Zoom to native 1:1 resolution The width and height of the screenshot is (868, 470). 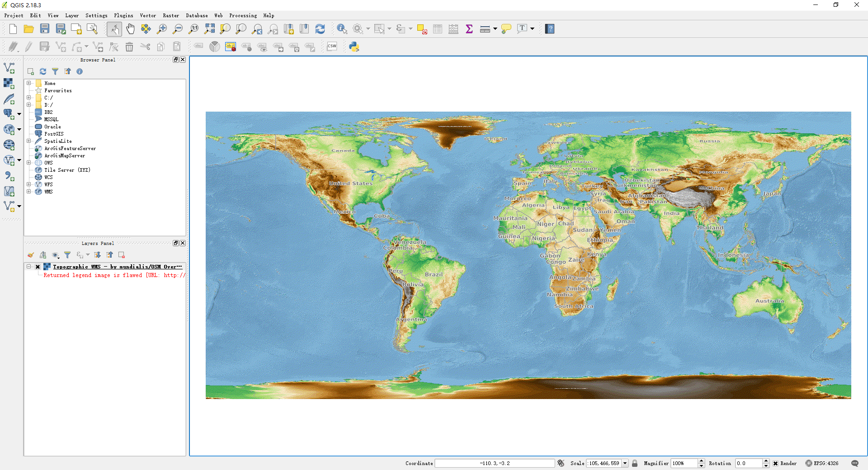point(193,29)
